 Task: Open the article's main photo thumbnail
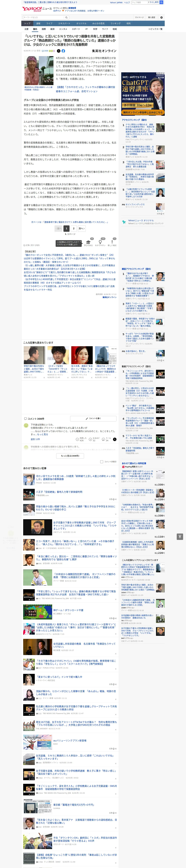pos(39,70)
